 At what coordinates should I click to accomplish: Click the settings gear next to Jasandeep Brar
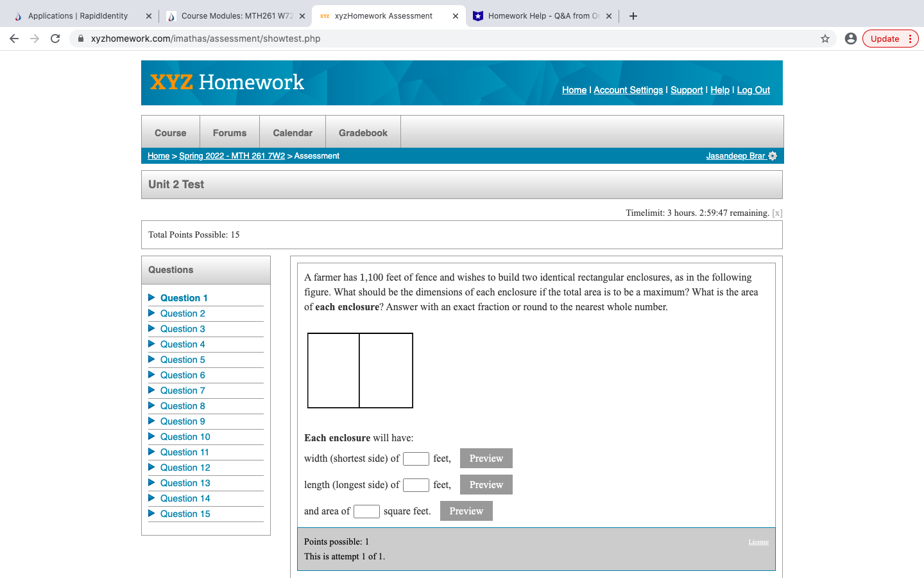point(774,155)
